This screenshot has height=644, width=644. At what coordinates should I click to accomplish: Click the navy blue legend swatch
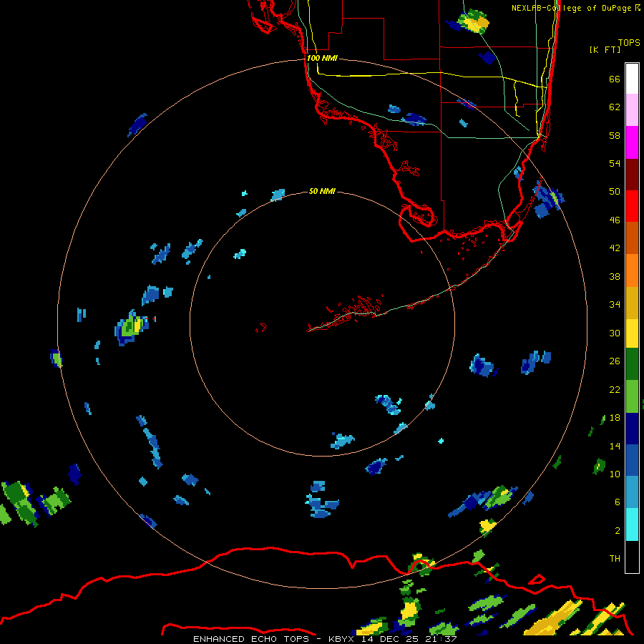pos(632,429)
